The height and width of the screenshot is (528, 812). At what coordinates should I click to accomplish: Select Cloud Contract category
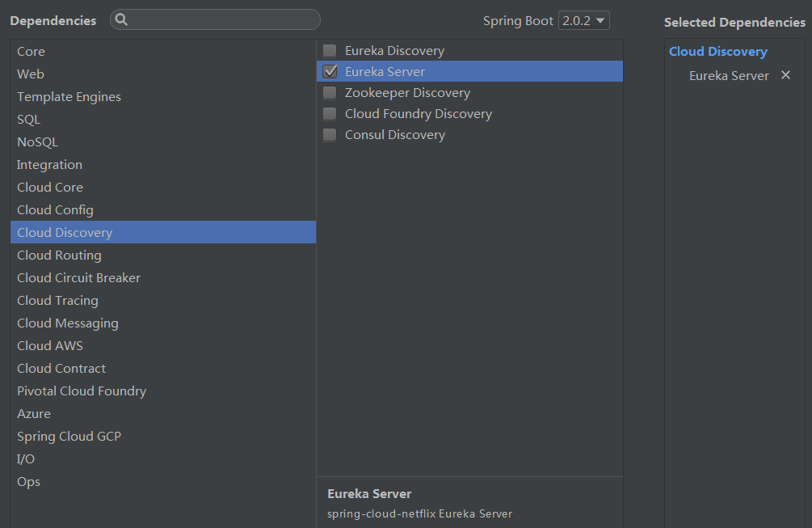click(x=163, y=369)
